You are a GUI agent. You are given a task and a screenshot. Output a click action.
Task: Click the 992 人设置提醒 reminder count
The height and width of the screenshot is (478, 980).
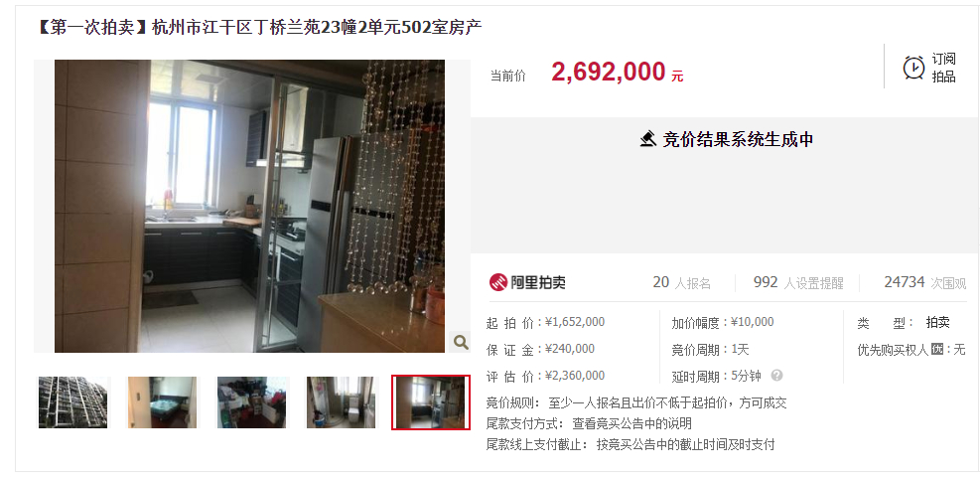click(x=798, y=283)
